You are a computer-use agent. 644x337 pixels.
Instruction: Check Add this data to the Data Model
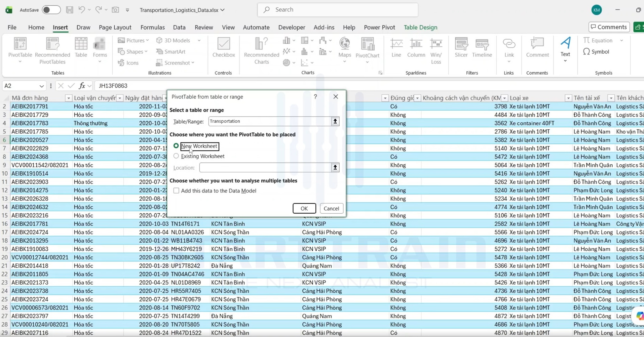(176, 191)
